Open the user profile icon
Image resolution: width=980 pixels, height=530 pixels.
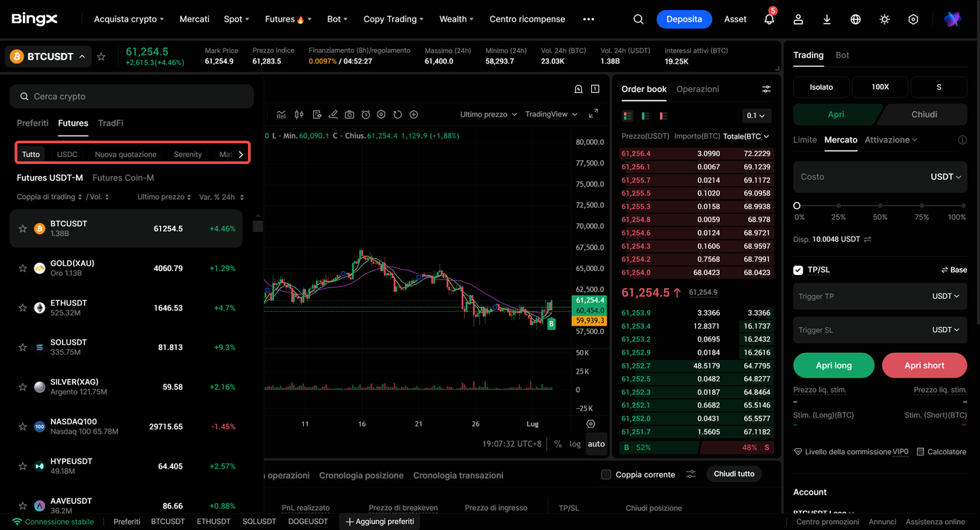click(x=798, y=19)
